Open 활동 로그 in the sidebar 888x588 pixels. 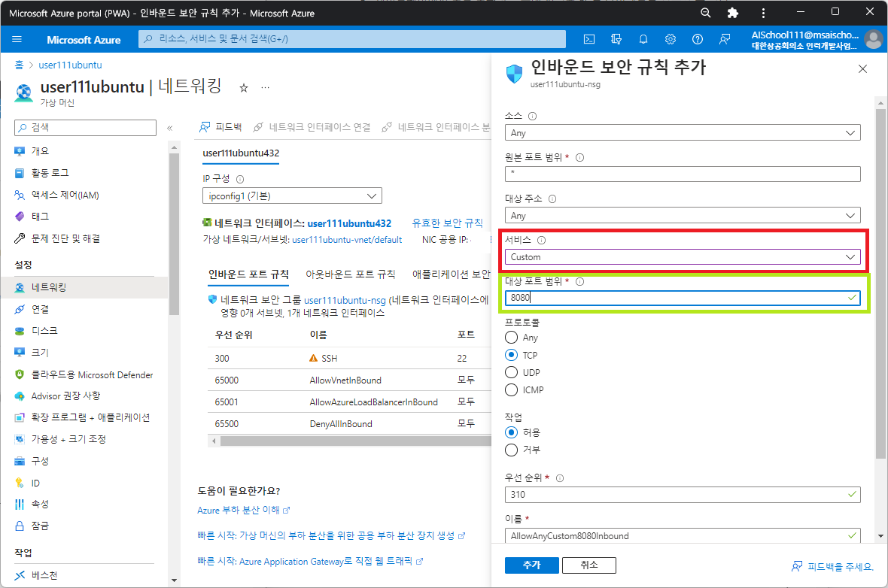click(50, 173)
